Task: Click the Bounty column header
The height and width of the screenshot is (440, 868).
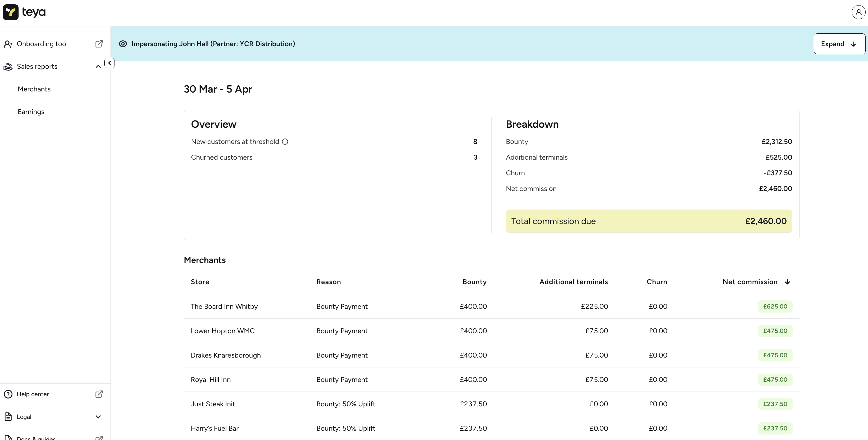Action: click(x=474, y=282)
